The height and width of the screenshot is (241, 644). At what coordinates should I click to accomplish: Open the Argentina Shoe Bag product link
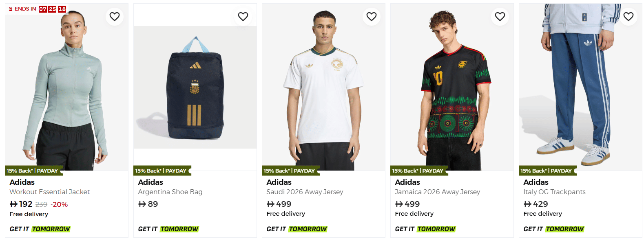click(170, 192)
